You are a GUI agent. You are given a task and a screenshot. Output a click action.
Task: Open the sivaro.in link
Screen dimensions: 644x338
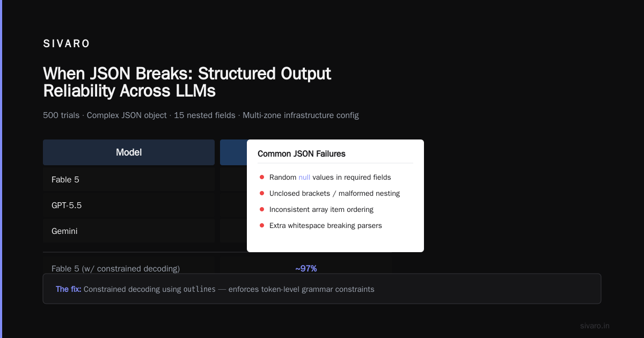(595, 326)
